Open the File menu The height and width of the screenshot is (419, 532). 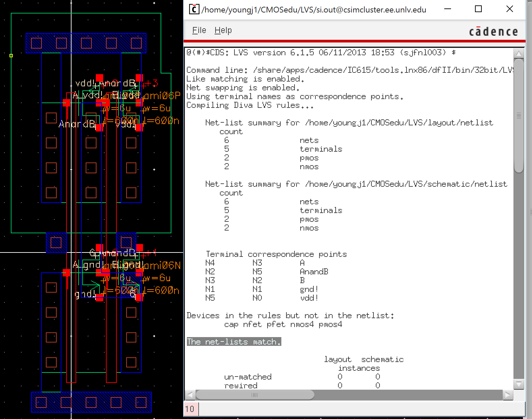click(199, 30)
